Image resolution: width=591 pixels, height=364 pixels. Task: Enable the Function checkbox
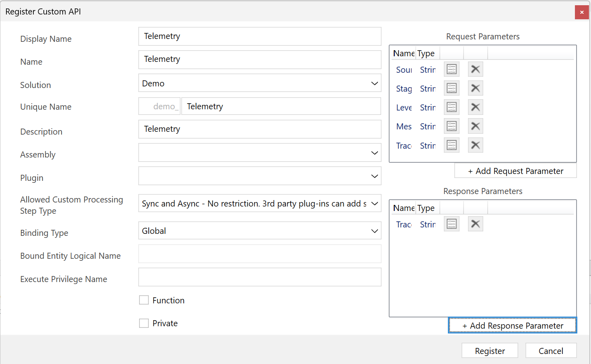pyautogui.click(x=144, y=300)
